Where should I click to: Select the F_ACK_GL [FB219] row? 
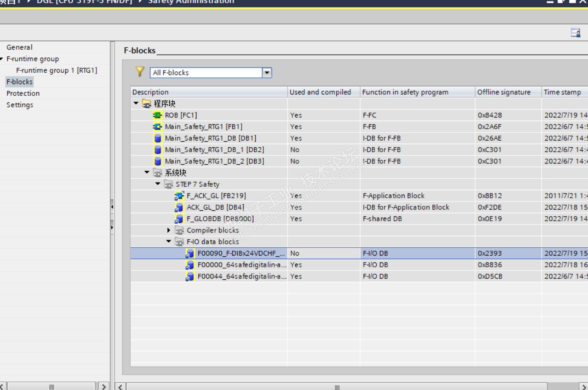359,196
